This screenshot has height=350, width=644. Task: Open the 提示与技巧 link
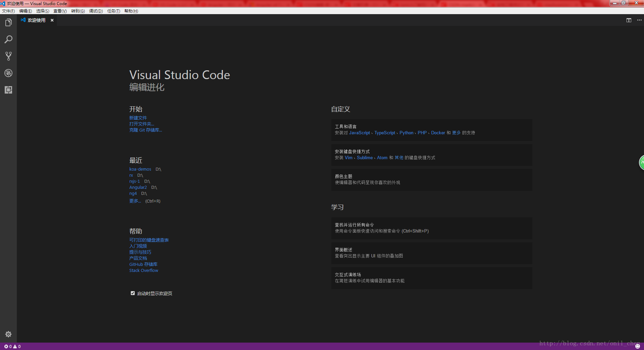[x=140, y=252]
